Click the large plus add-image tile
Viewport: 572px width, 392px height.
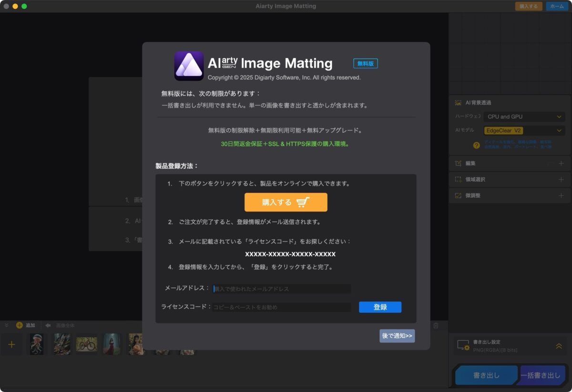[11, 344]
